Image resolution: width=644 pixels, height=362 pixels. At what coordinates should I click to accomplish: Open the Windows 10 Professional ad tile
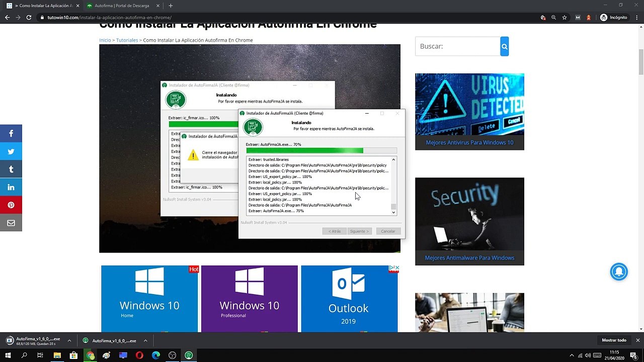(249, 299)
